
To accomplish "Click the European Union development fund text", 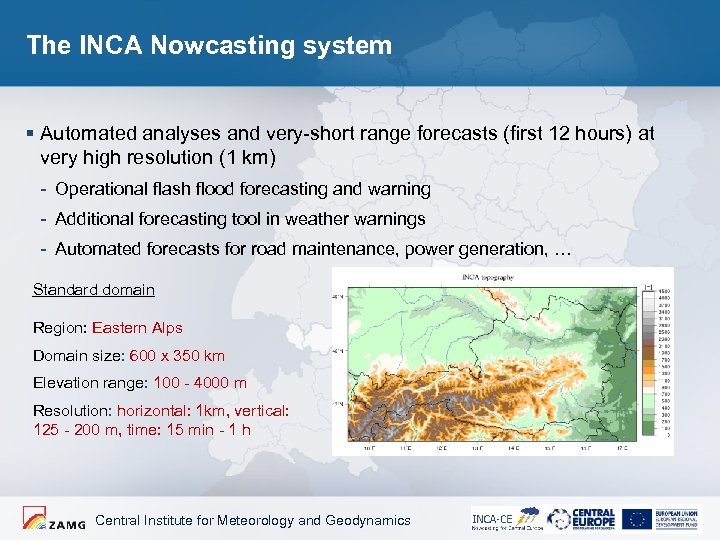I will [x=676, y=519].
